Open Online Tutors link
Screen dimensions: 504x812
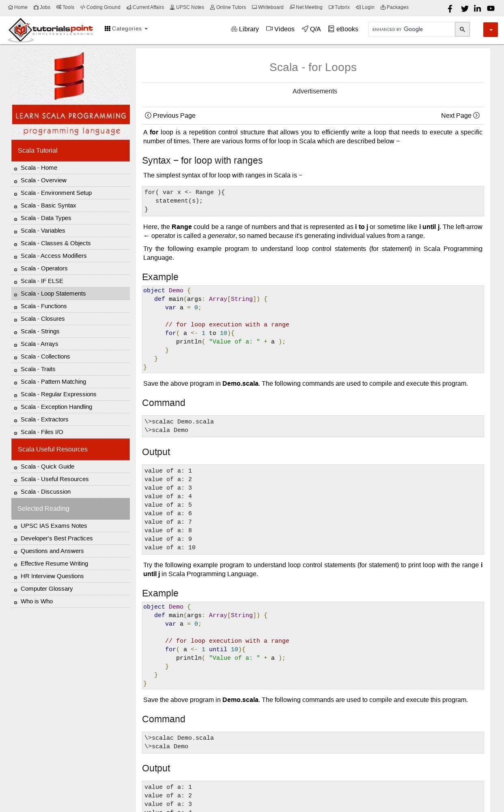[x=228, y=7]
